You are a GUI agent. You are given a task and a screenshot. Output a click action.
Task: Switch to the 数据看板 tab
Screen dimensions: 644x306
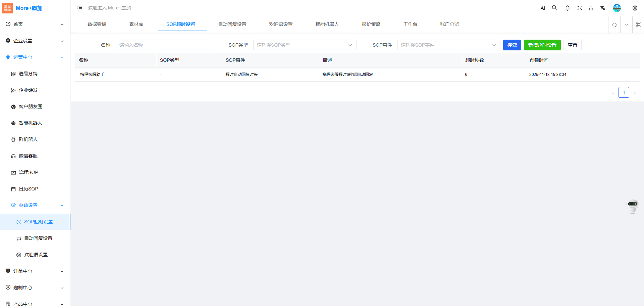tap(97, 24)
